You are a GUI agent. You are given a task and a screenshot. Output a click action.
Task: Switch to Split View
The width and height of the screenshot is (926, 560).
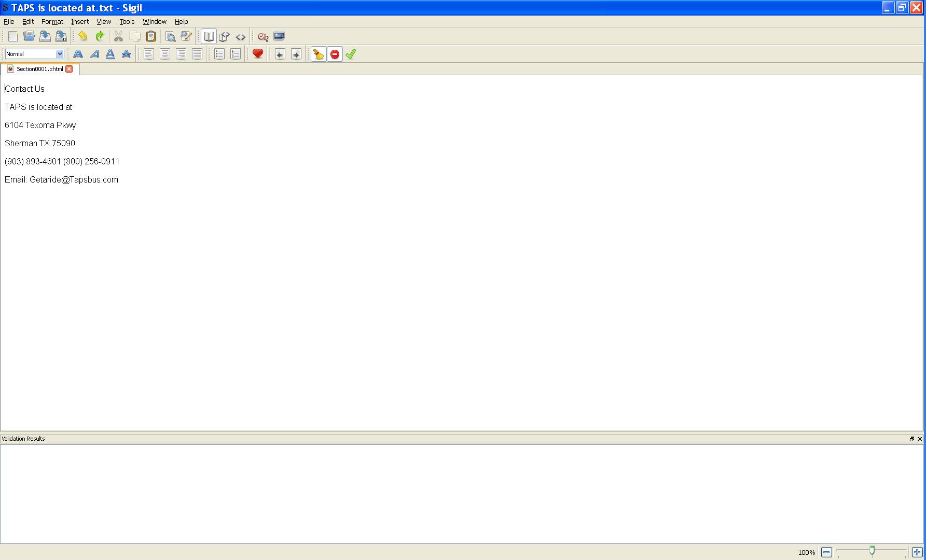(225, 36)
